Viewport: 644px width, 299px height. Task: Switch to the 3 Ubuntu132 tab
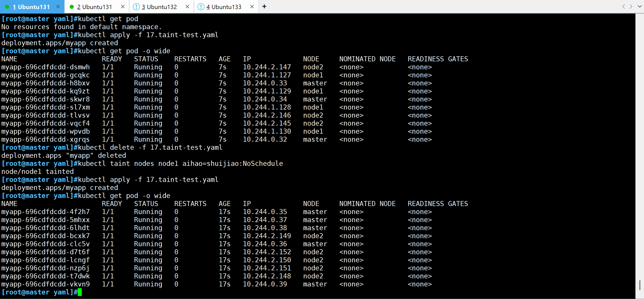(159, 7)
